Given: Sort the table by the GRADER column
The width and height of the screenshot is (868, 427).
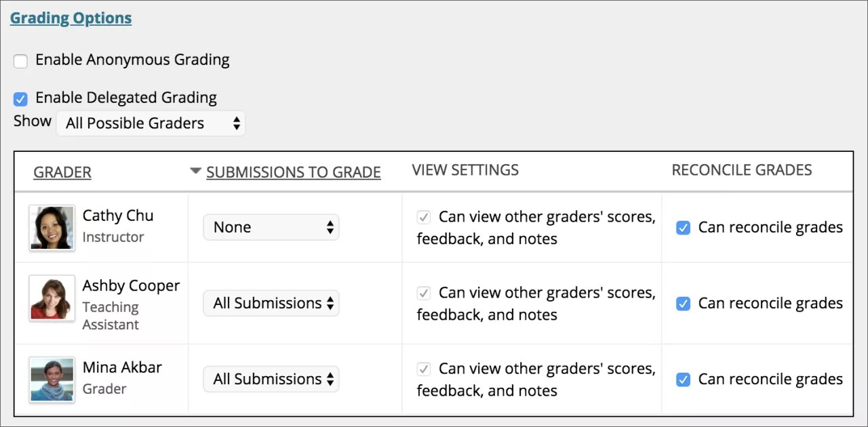Looking at the screenshot, I should (x=62, y=172).
